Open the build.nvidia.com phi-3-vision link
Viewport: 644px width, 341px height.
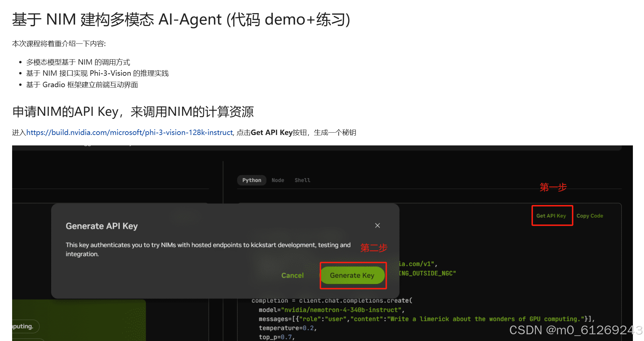pos(130,133)
